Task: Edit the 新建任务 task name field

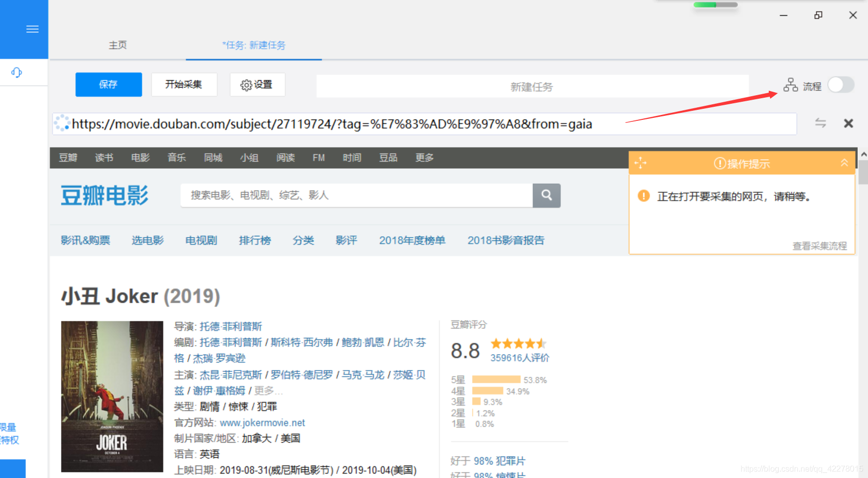Action: click(x=532, y=87)
